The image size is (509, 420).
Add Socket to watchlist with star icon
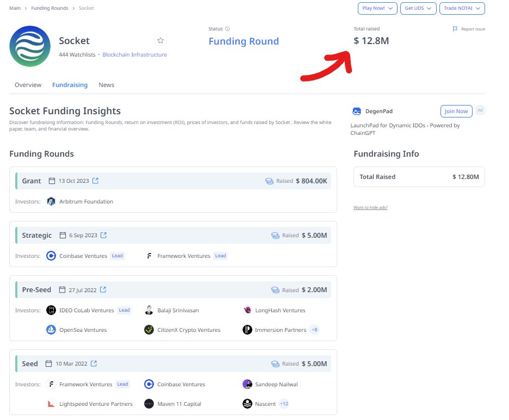tap(160, 41)
